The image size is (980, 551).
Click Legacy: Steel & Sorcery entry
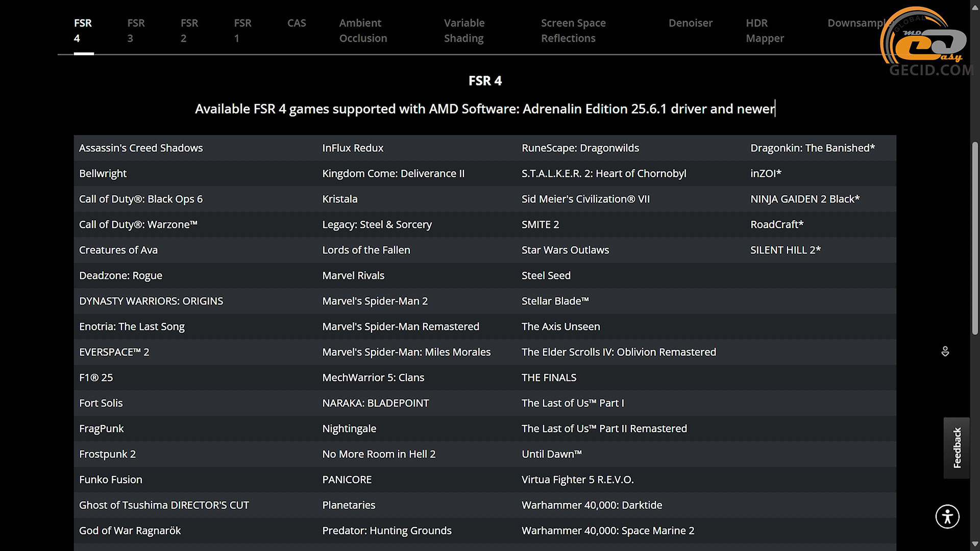pyautogui.click(x=377, y=224)
